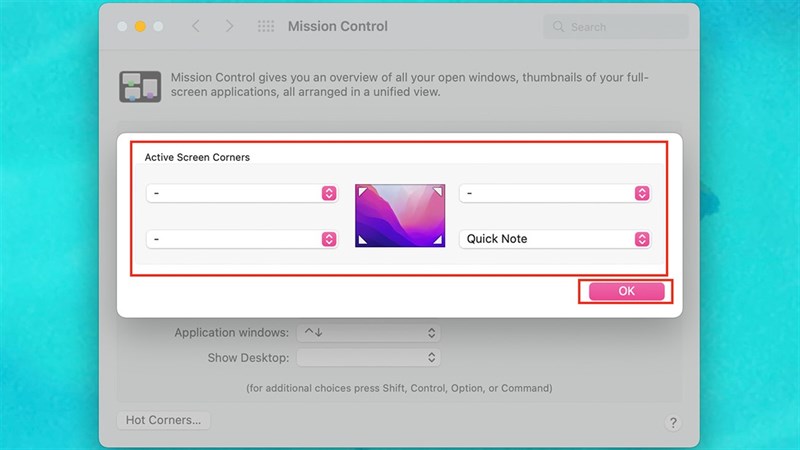Click the back navigation arrow

196,26
